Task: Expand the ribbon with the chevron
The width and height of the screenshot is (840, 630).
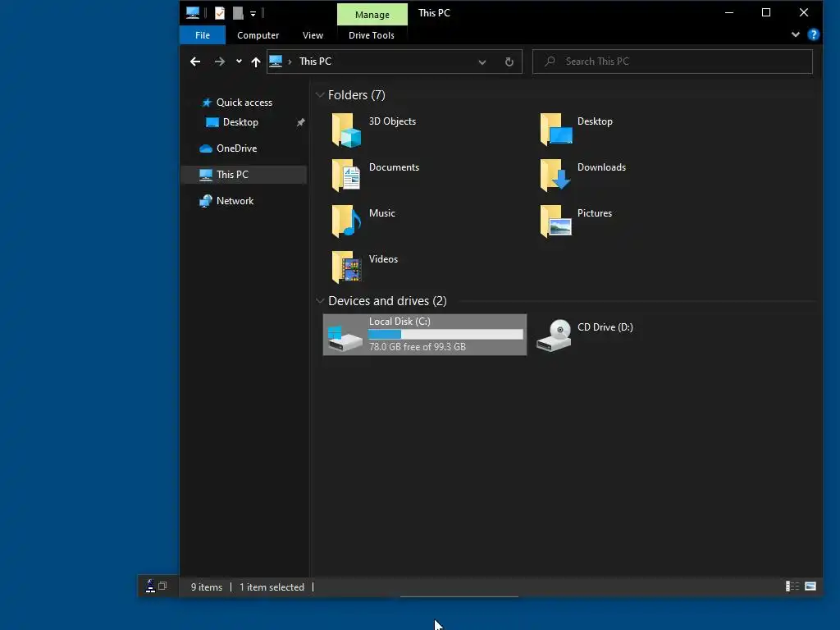Action: pos(796,34)
